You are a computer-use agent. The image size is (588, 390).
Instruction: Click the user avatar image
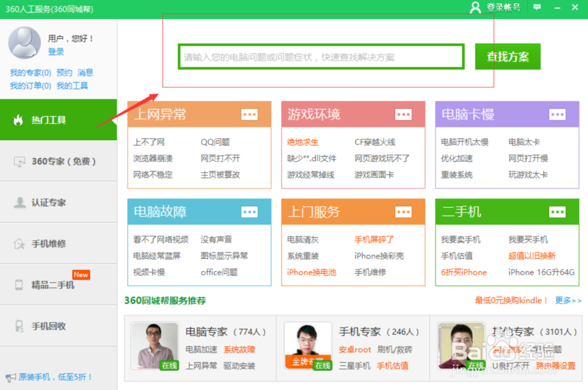[x=24, y=42]
